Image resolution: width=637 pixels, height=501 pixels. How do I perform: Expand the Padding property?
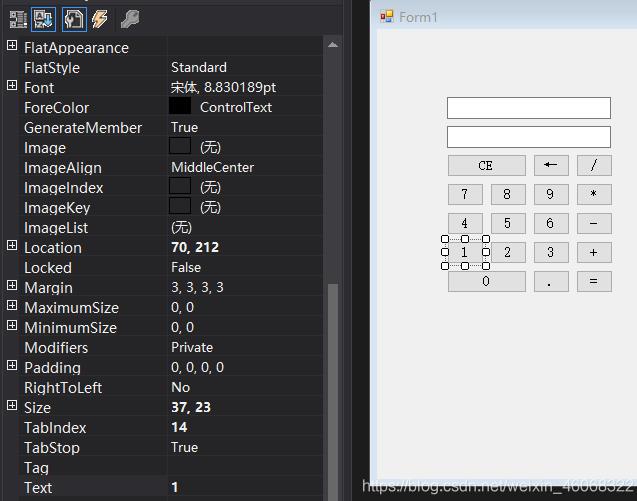click(12, 365)
